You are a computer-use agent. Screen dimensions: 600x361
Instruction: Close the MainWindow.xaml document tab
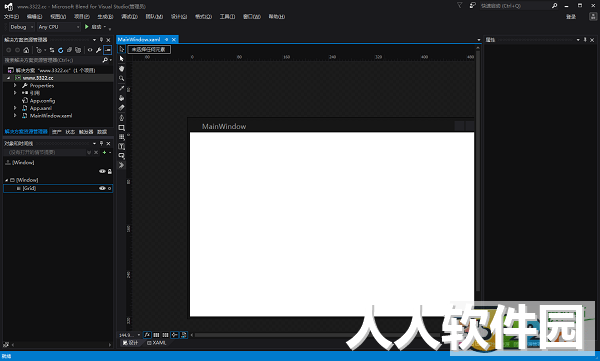174,39
